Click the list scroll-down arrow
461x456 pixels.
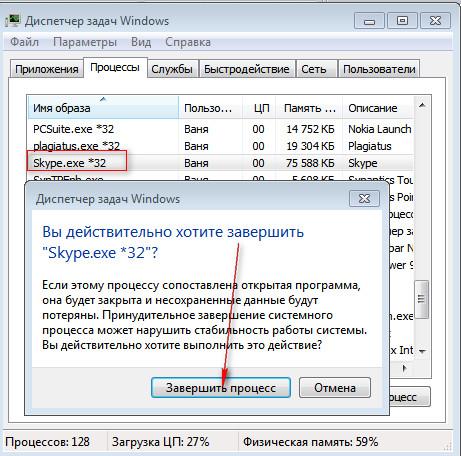coord(422,351)
